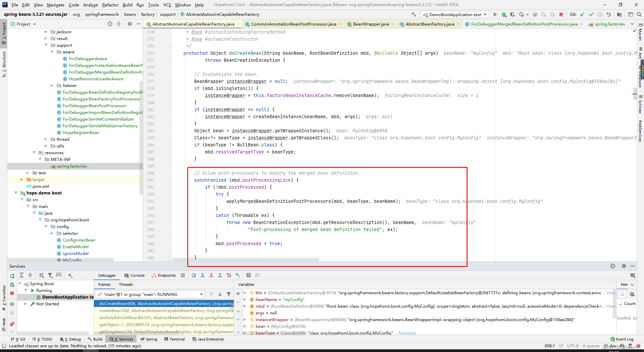Click the Git Rollback undo icon
Screen dimensions: 644x352
pos(608,14)
